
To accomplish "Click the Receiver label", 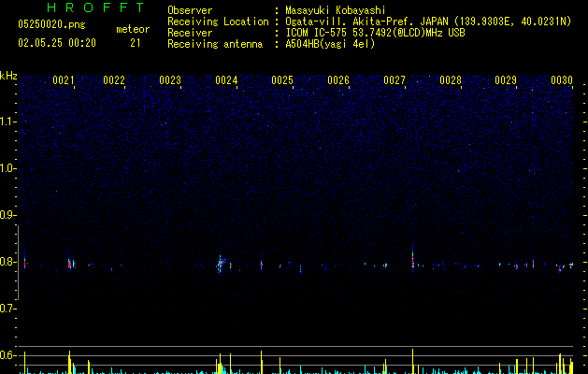I will point(190,33).
